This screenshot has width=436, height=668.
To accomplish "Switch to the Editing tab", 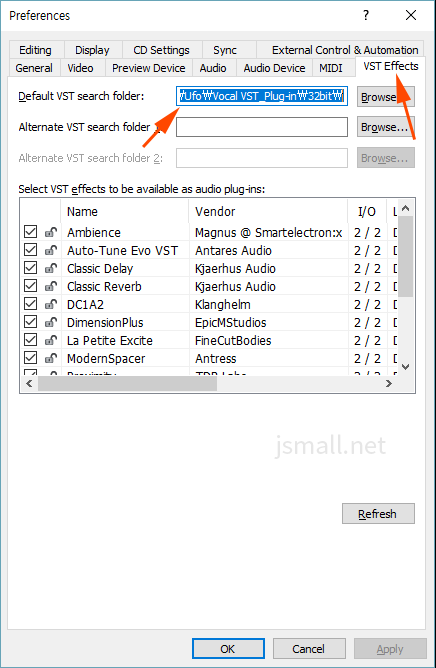I will coord(35,50).
